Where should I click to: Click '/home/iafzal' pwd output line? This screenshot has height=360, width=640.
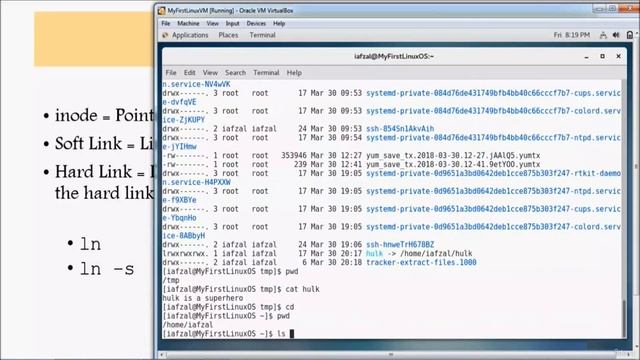coord(188,325)
